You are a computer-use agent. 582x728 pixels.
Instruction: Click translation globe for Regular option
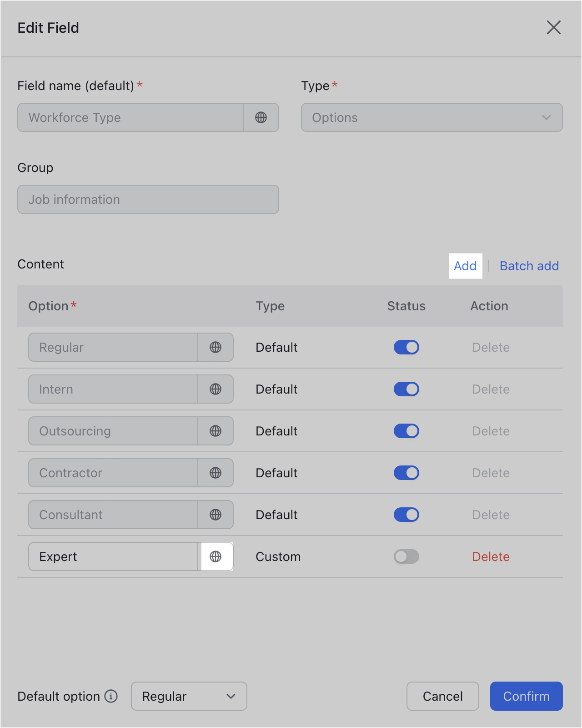coord(216,347)
